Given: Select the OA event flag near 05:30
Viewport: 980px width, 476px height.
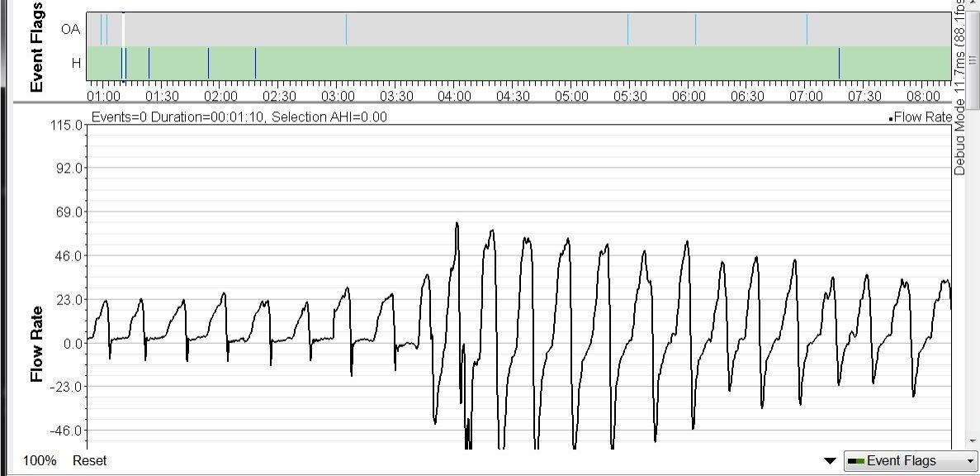Looking at the screenshot, I should click(627, 30).
